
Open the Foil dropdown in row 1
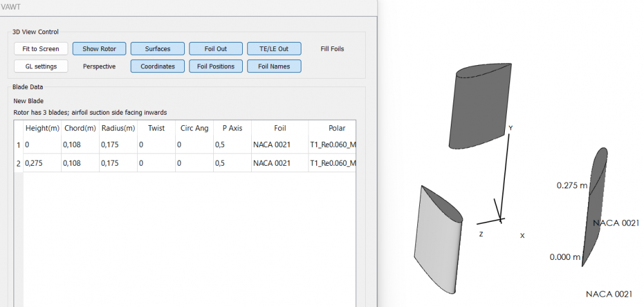[x=279, y=145]
